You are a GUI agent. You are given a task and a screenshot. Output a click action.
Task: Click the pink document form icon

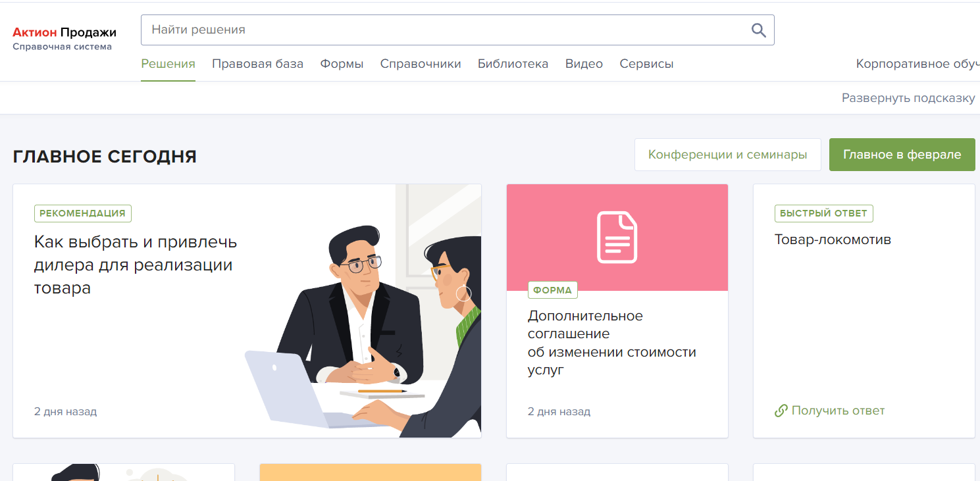617,238
